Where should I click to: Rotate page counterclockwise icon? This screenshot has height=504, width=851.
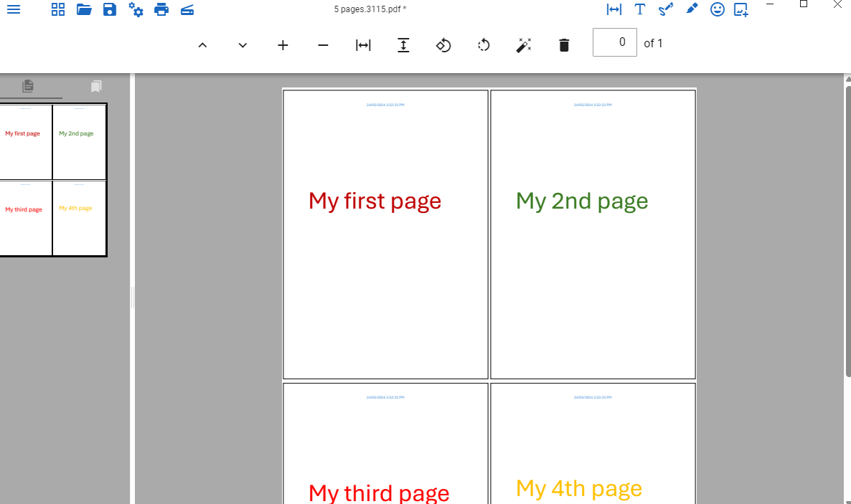click(x=443, y=45)
